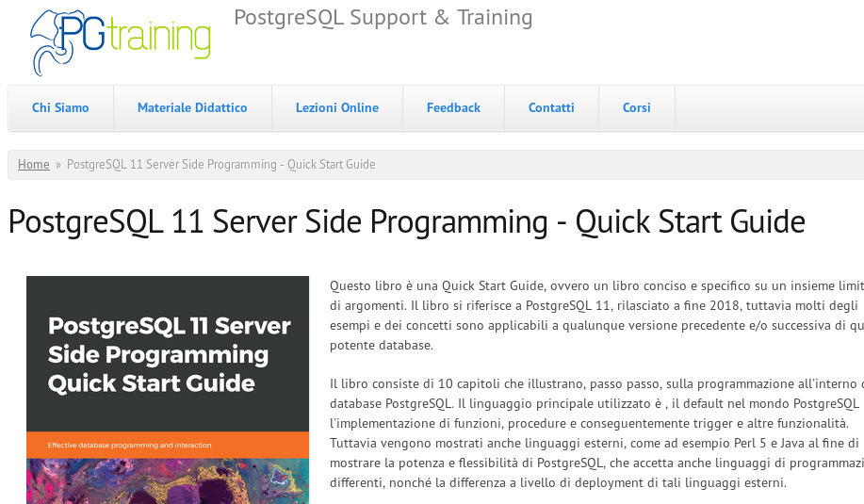The height and width of the screenshot is (504, 864).
Task: Click the PGtraining elephant logo
Action: tap(120, 41)
